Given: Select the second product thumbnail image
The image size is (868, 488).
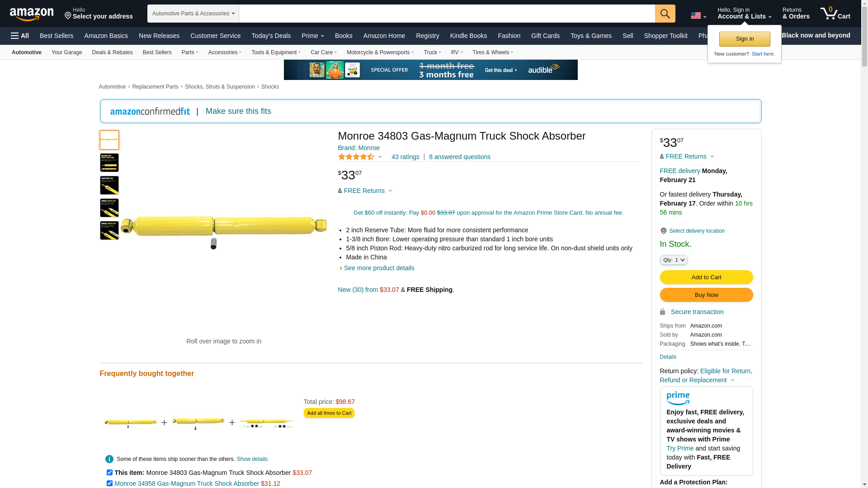Looking at the screenshot, I should coord(109,163).
